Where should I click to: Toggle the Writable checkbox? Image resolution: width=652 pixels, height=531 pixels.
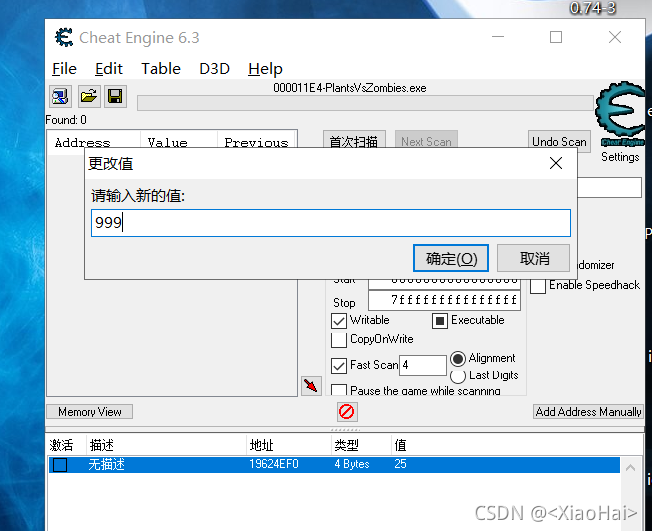338,321
